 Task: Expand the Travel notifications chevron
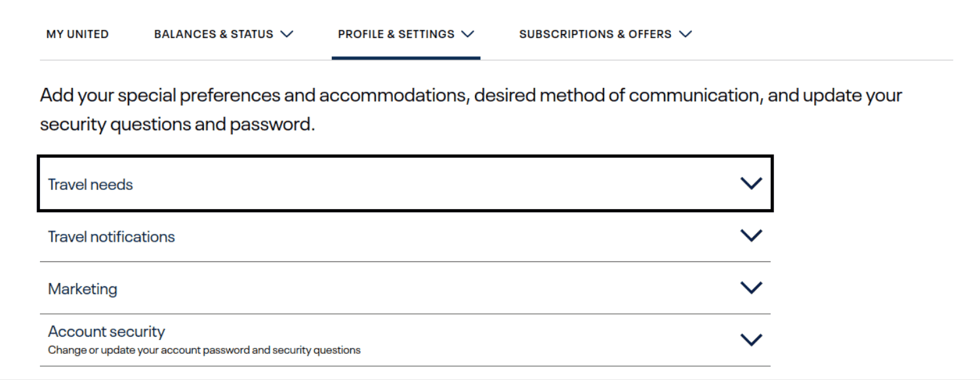coord(752,235)
